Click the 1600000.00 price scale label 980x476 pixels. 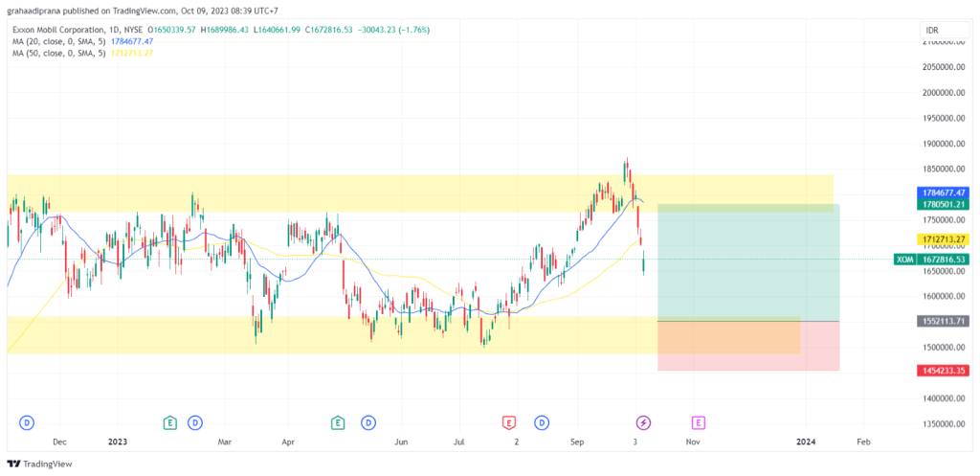click(x=945, y=297)
